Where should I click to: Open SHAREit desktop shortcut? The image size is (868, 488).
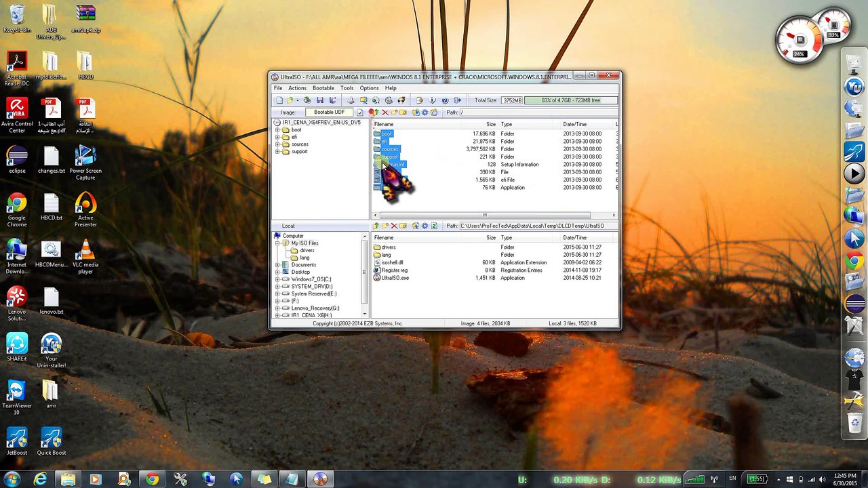click(17, 347)
